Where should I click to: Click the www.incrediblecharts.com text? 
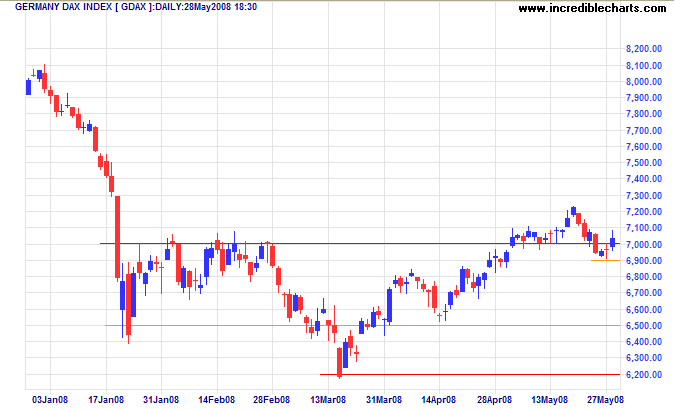point(592,8)
